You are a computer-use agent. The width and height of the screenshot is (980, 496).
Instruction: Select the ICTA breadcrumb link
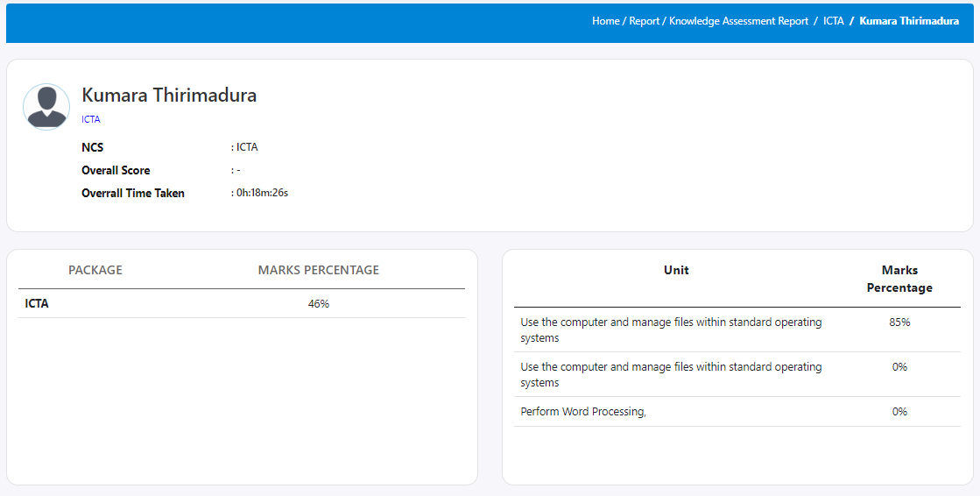tap(833, 21)
